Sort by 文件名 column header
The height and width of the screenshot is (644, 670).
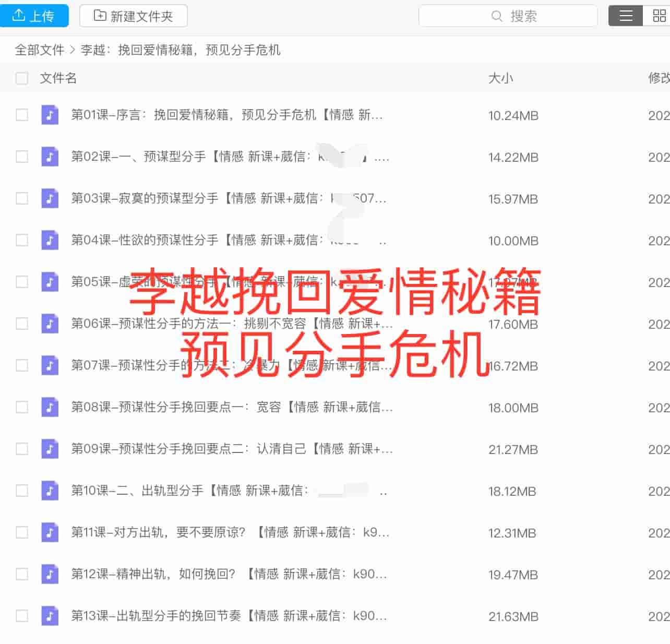[x=58, y=78]
